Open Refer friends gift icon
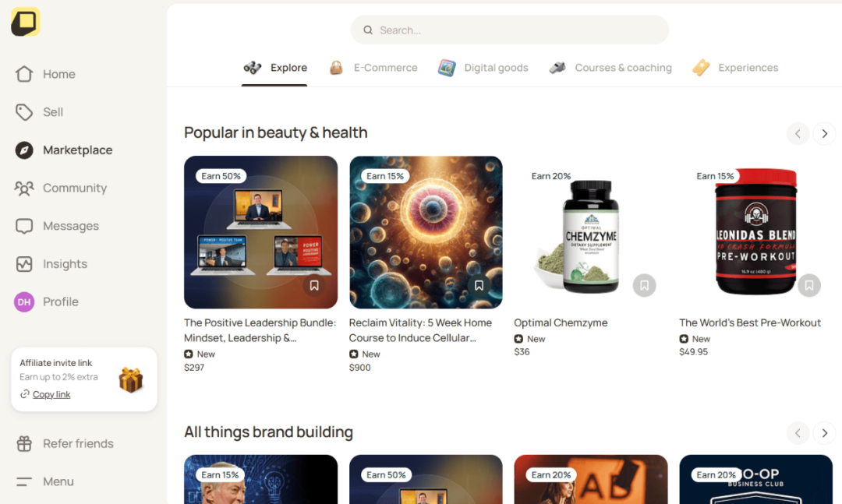The width and height of the screenshot is (842, 504). point(24,444)
